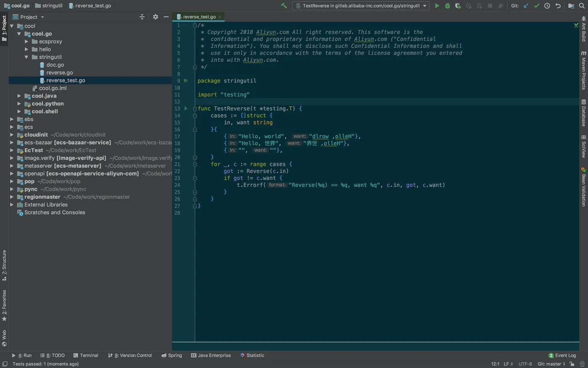Open the 9: Version Control tool window
588x368 pixels.
(130, 355)
